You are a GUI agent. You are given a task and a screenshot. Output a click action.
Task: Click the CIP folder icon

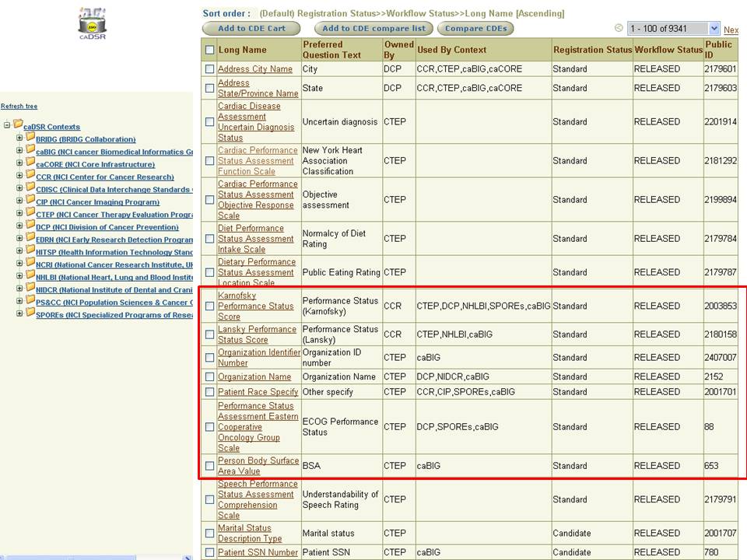point(30,200)
